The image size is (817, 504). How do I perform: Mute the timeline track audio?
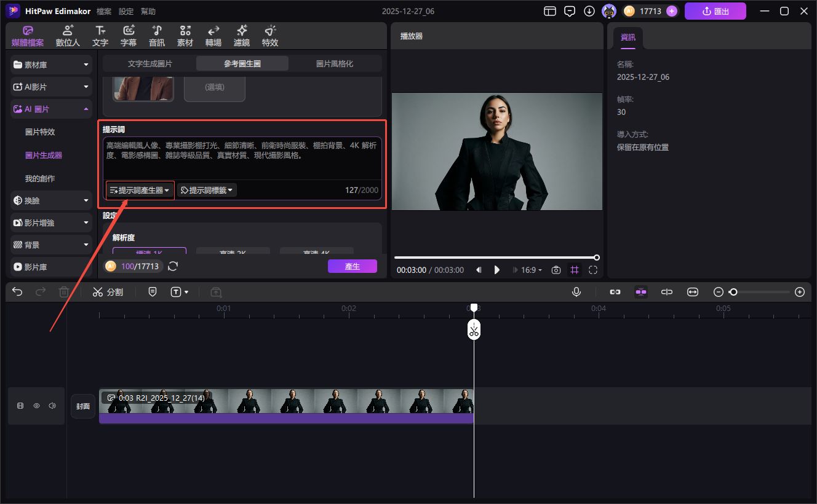pos(52,406)
